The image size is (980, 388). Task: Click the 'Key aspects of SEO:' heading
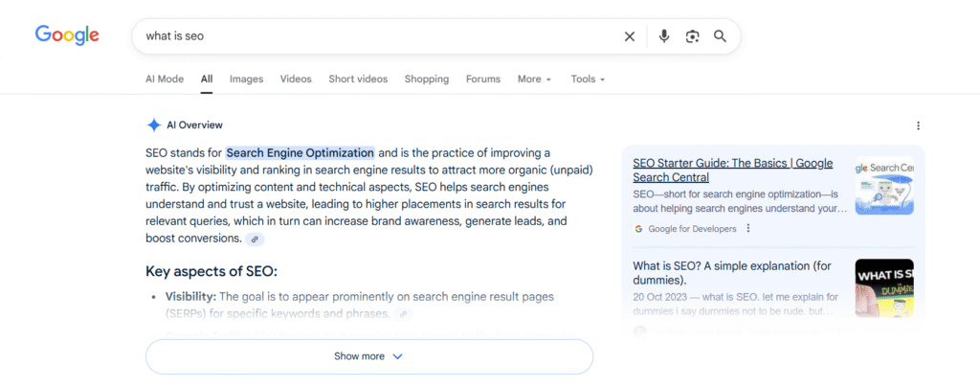212,272
